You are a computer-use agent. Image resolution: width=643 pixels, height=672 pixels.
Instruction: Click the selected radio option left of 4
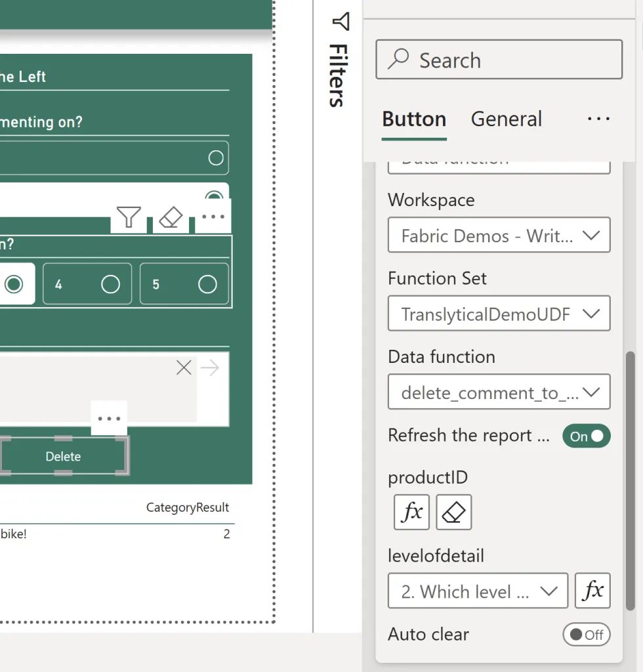14,283
